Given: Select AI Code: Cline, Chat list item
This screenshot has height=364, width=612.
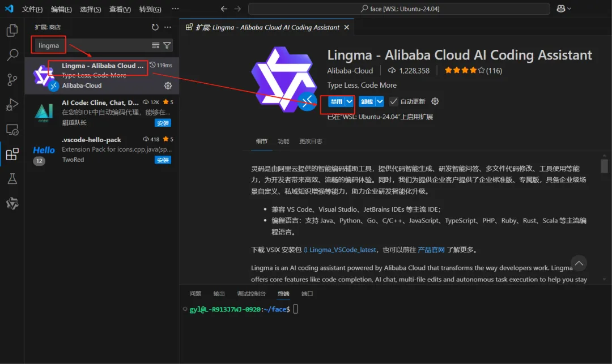Looking at the screenshot, I should (x=102, y=113).
